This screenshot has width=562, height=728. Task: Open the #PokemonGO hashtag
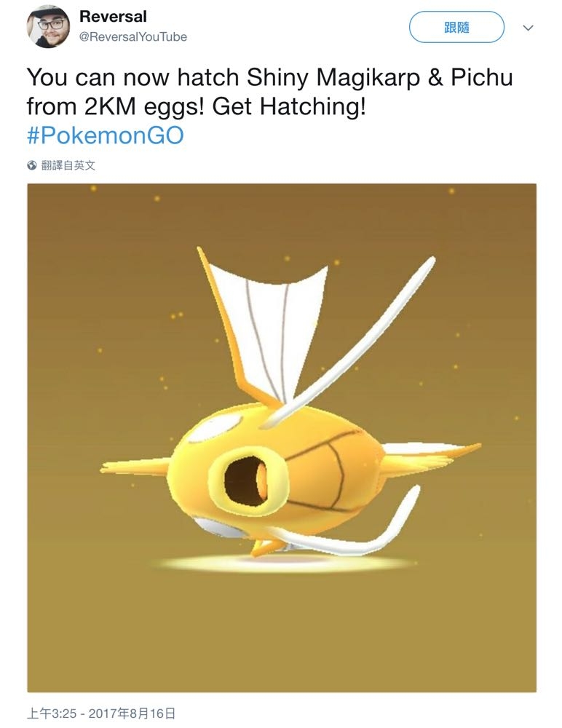pyautogui.click(x=106, y=135)
